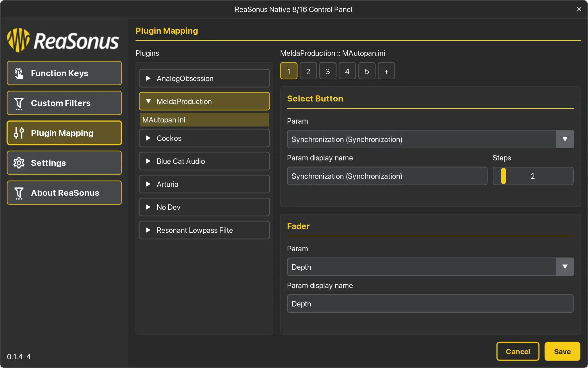This screenshot has height=368, width=588.
Task: Cancel the plugin mapping changes
Action: pos(518,351)
